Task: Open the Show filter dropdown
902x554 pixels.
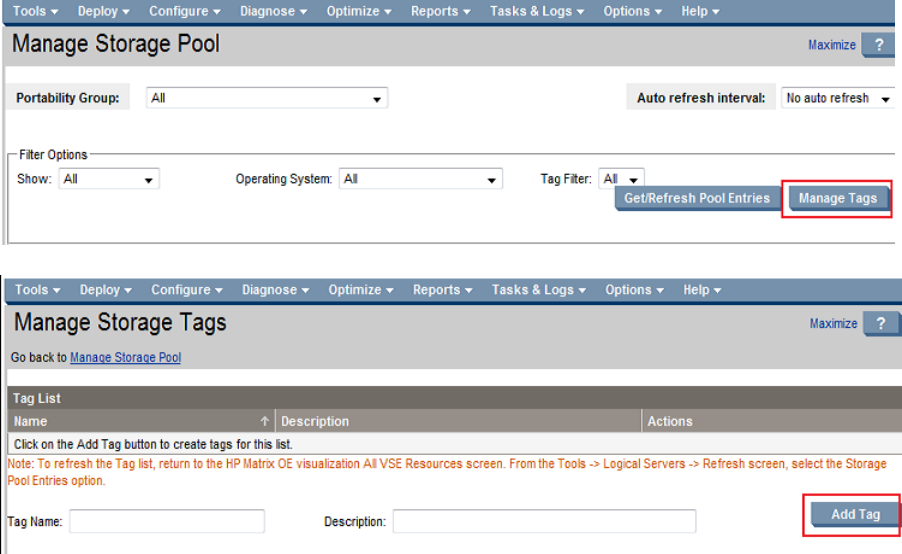Action: pos(110,180)
